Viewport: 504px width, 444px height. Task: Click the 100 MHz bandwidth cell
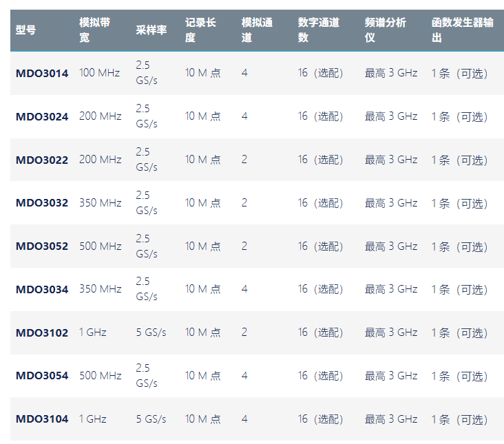[99, 73]
